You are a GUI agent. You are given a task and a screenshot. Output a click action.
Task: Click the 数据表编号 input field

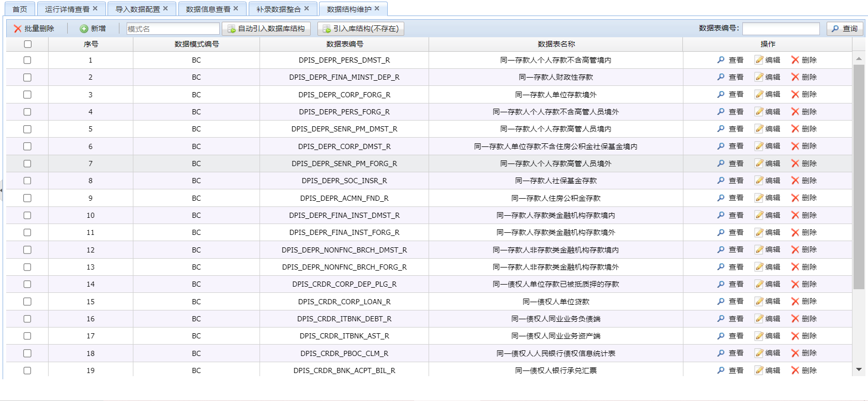[x=781, y=29]
